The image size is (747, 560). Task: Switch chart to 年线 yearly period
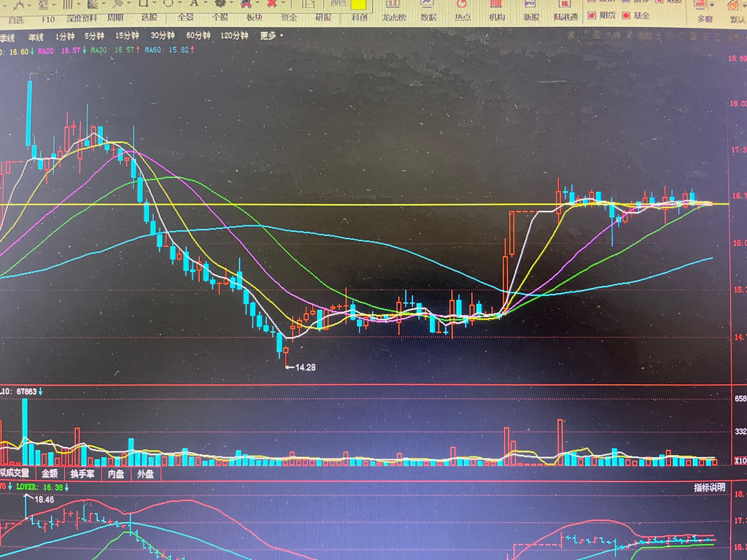click(36, 37)
